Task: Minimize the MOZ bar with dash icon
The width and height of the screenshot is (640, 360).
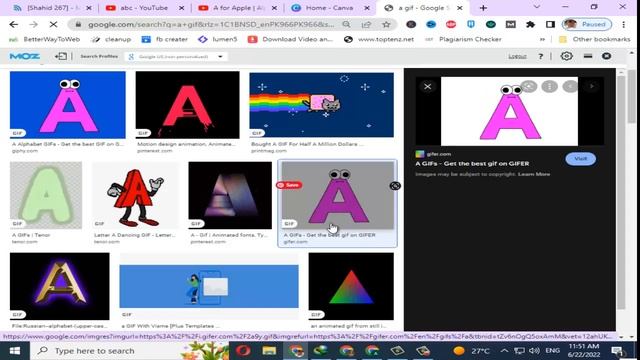Action: (588, 56)
